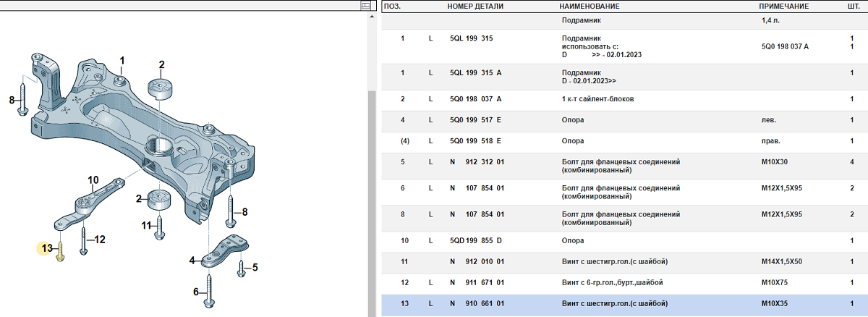
Task: Click the '1,4 л.' note cell
Action: [x=770, y=20]
